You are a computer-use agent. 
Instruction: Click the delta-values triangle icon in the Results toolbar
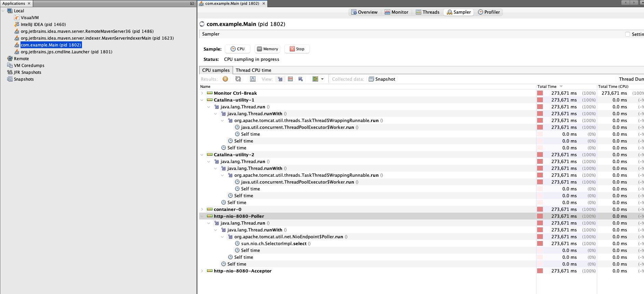point(253,79)
